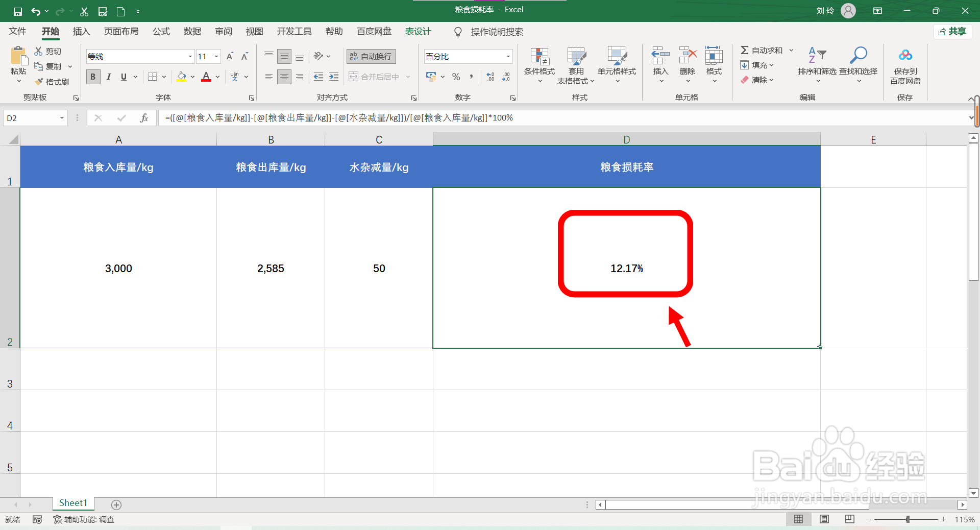
Task: Save to Baidu Netdisk cloud icon
Action: [x=905, y=65]
